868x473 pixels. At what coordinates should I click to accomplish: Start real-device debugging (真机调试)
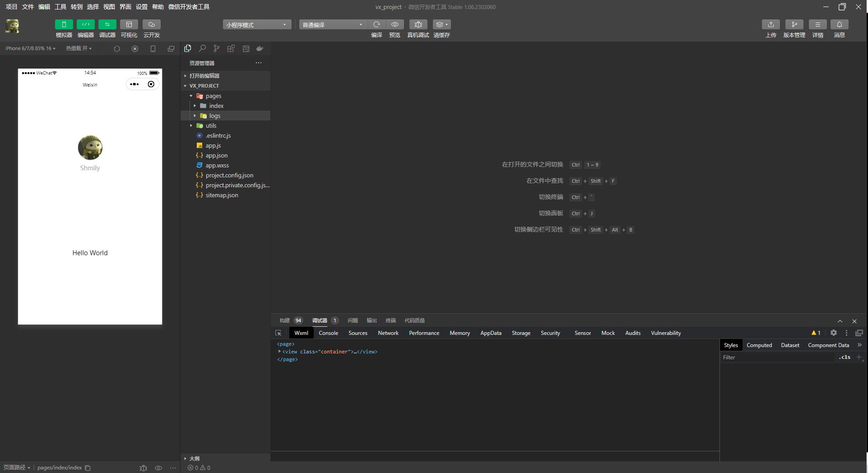coord(418,24)
